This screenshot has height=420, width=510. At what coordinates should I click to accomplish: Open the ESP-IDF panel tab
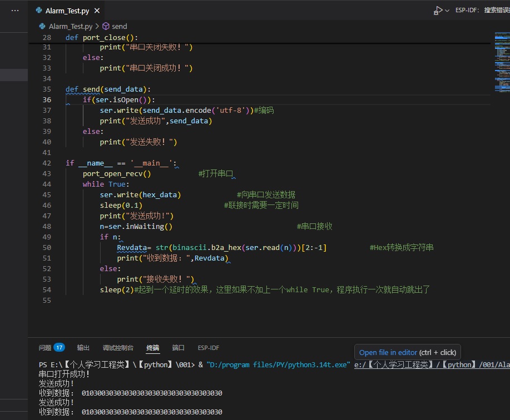tap(209, 348)
